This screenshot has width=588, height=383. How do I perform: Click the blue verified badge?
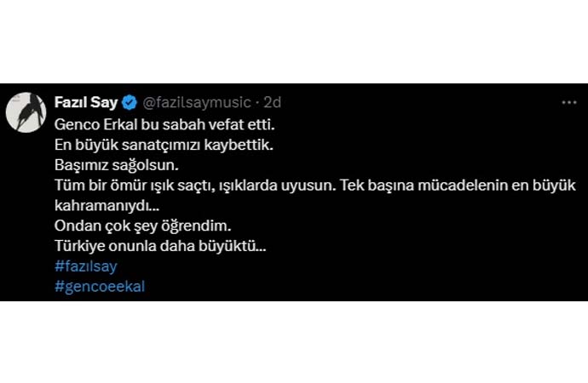click(129, 103)
